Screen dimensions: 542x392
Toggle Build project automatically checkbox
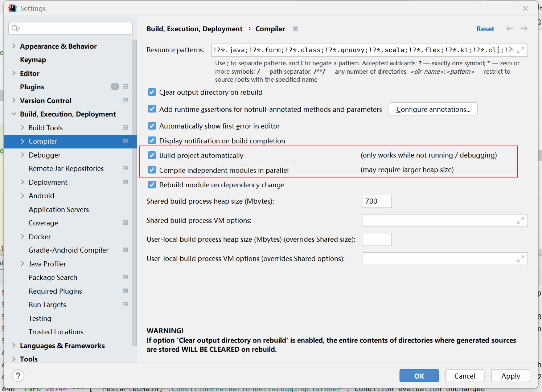tap(152, 155)
